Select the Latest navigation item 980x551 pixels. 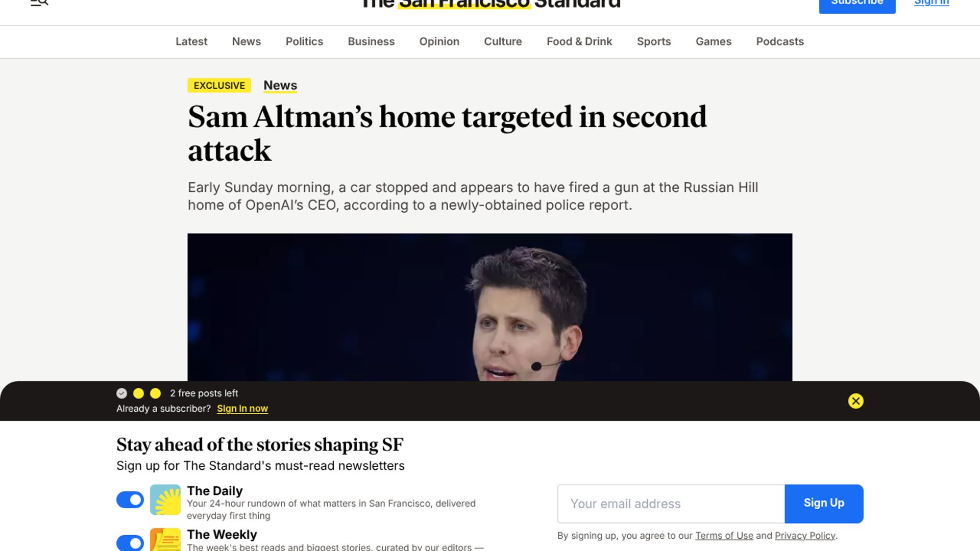pyautogui.click(x=191, y=41)
